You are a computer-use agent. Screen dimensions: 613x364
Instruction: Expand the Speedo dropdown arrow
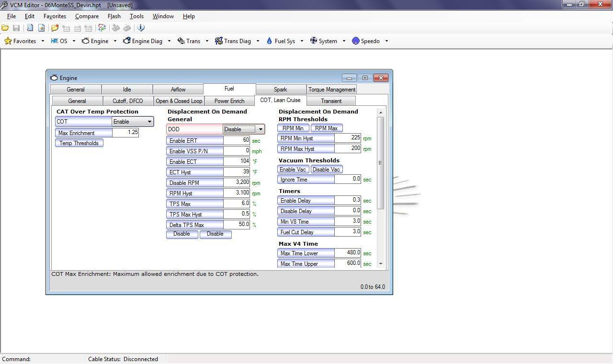pos(386,41)
